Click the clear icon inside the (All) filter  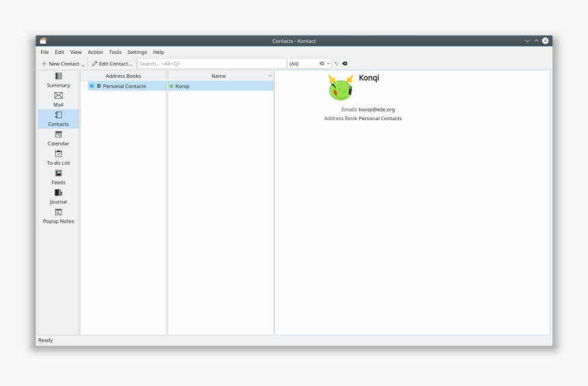coord(321,64)
